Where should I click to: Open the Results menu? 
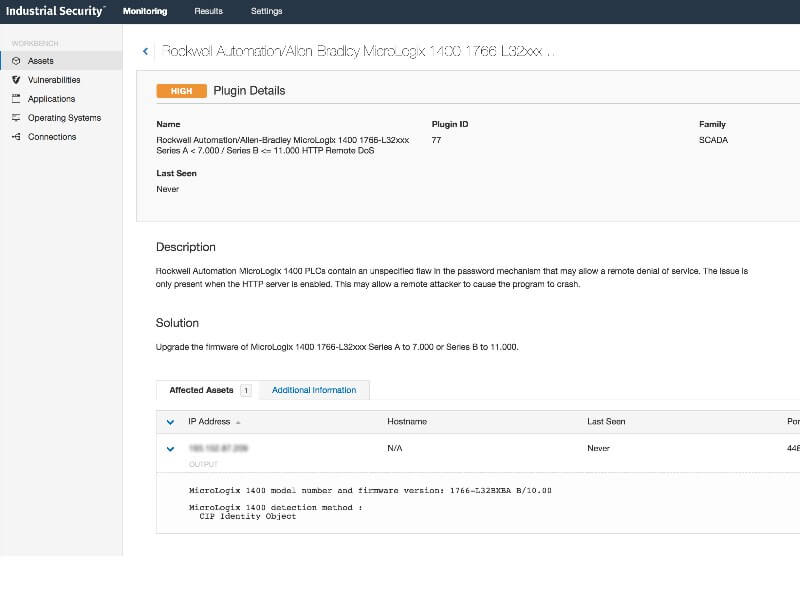(208, 12)
